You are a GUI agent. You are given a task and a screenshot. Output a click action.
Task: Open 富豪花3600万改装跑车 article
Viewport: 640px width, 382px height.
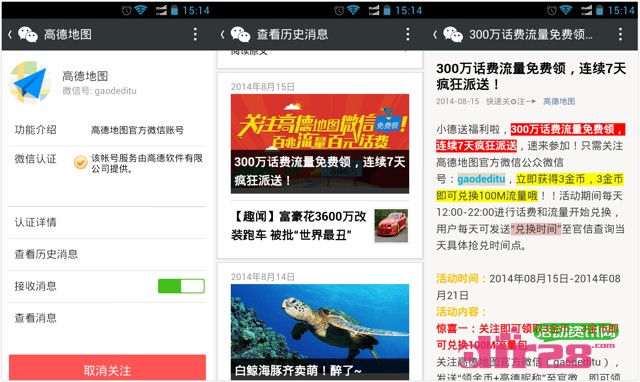pyautogui.click(x=299, y=226)
